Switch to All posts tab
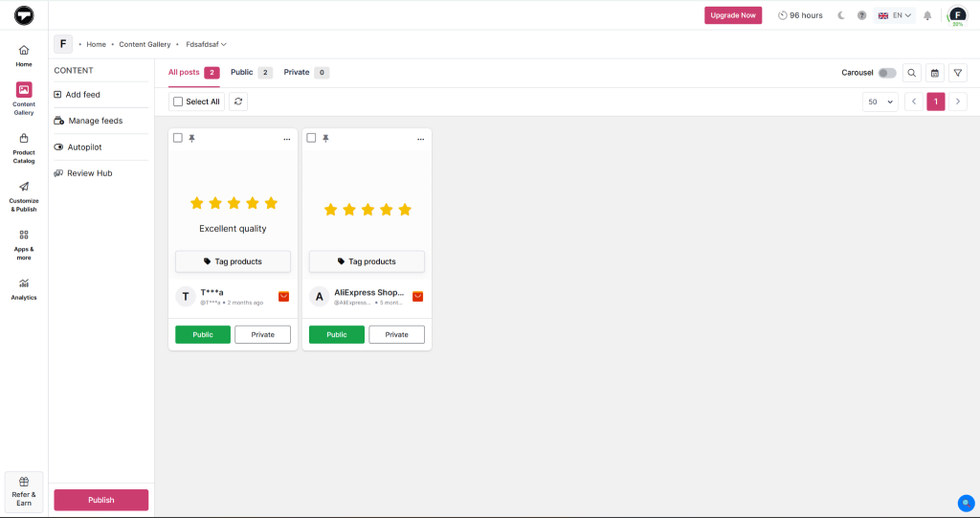Image resolution: width=980 pixels, height=518 pixels. pos(193,73)
